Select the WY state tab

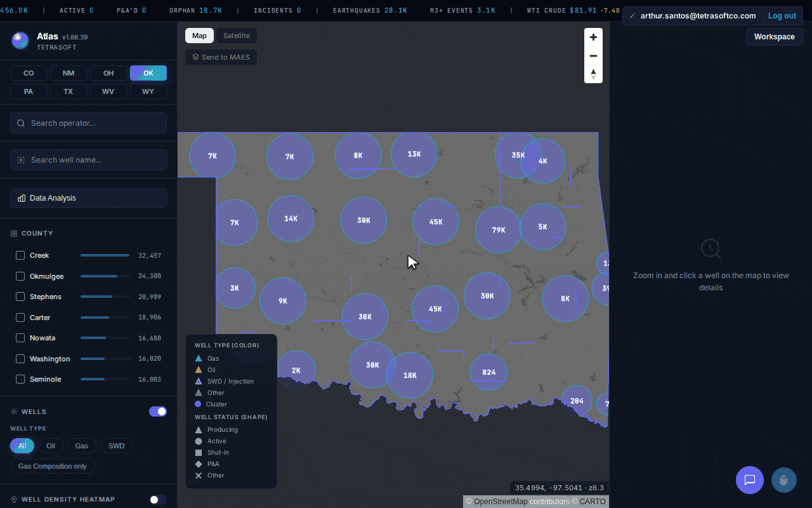pyautogui.click(x=148, y=91)
